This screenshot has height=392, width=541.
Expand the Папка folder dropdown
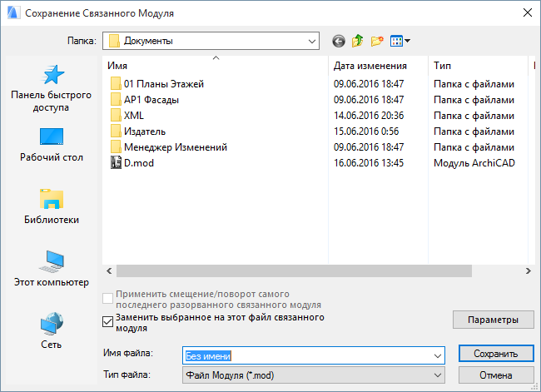click(x=311, y=40)
